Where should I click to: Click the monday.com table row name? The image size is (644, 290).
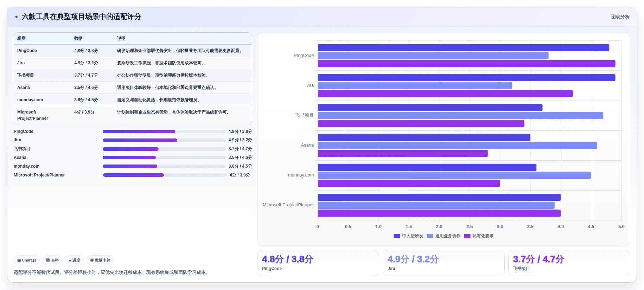[30, 100]
